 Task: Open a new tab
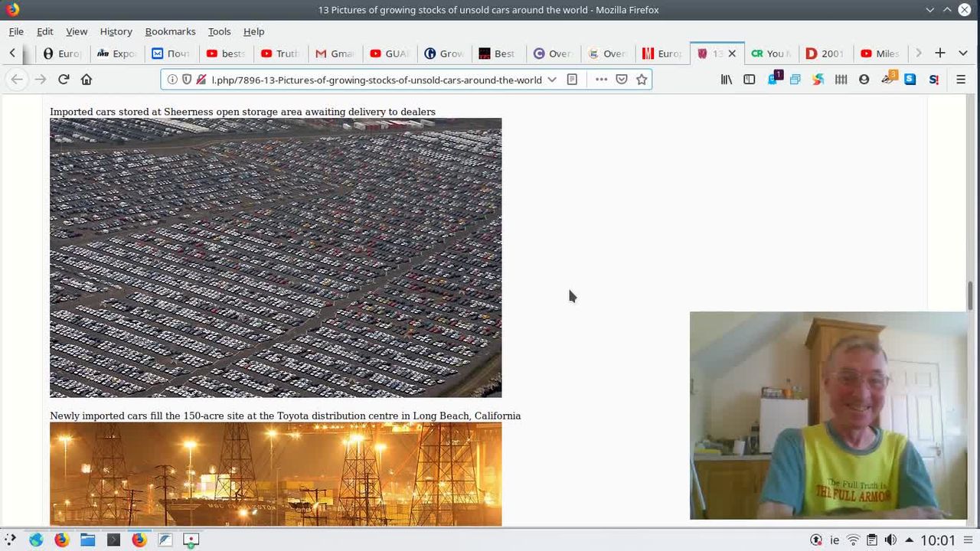(x=940, y=54)
